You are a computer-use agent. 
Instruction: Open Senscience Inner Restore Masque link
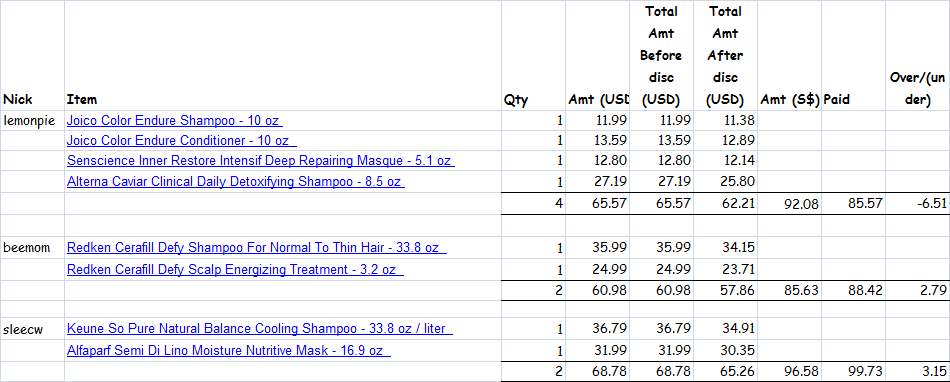pos(261,161)
